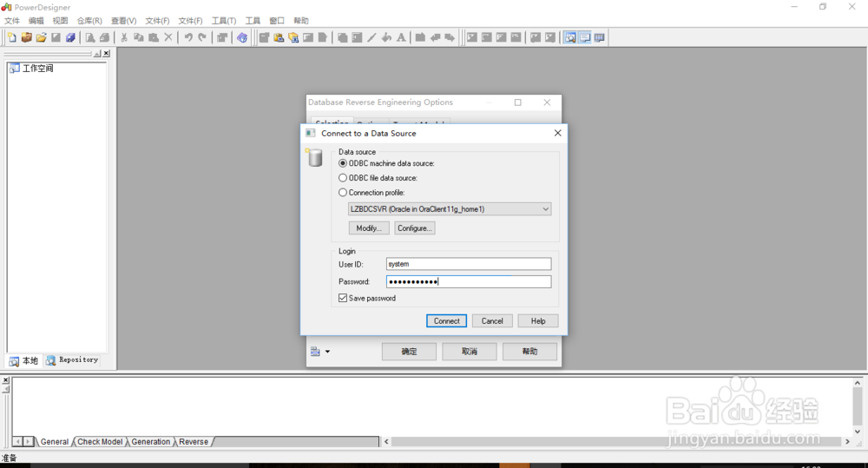Open the 文件 menu
This screenshot has width=868, height=468.
[x=12, y=21]
